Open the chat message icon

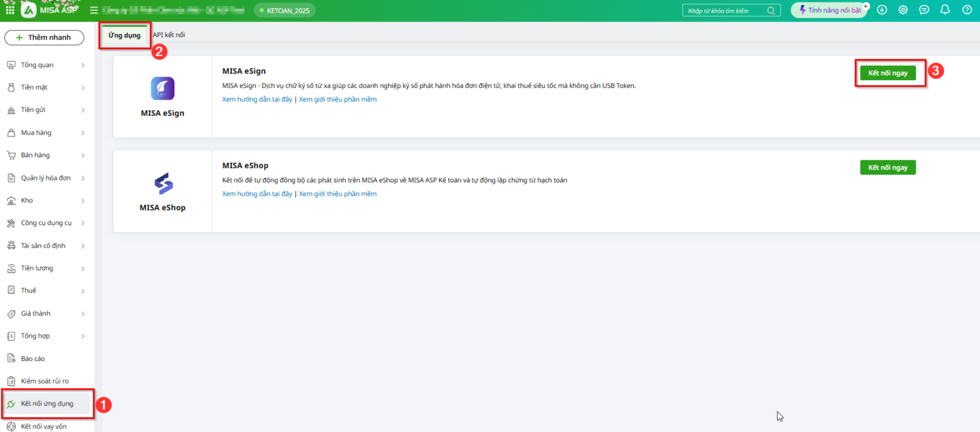(924, 10)
